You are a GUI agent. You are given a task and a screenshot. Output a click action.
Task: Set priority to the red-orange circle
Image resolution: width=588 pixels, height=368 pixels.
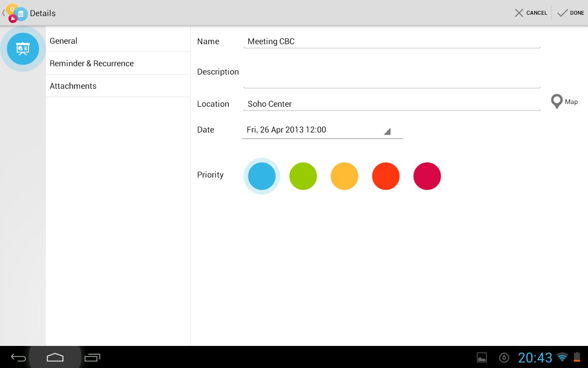[x=386, y=176]
